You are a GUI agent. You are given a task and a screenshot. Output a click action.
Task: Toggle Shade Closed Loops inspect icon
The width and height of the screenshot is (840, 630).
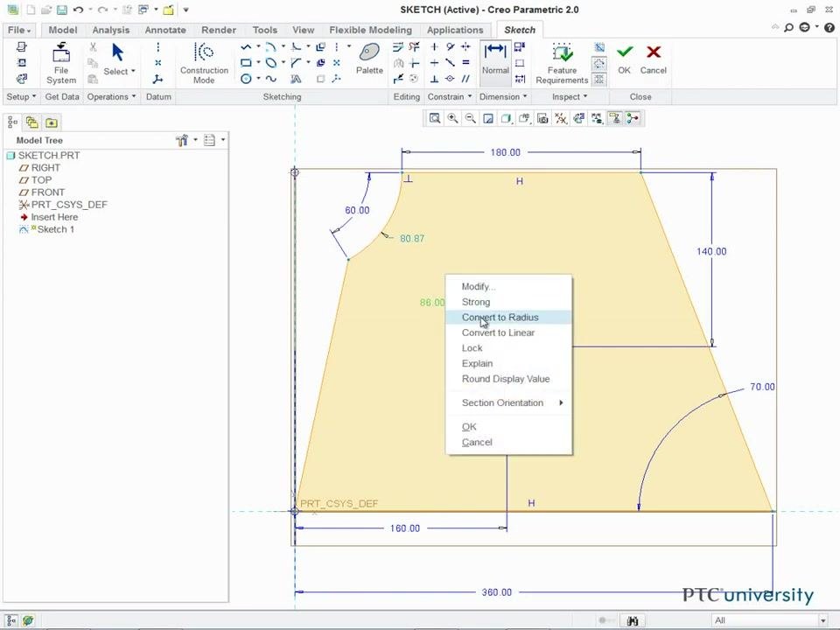598,80
